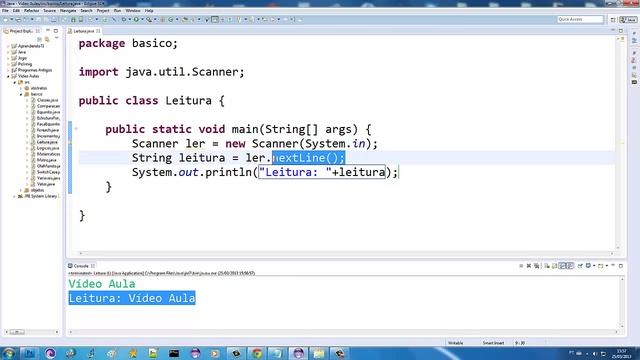Click the green Run toolbar button

(136, 20)
